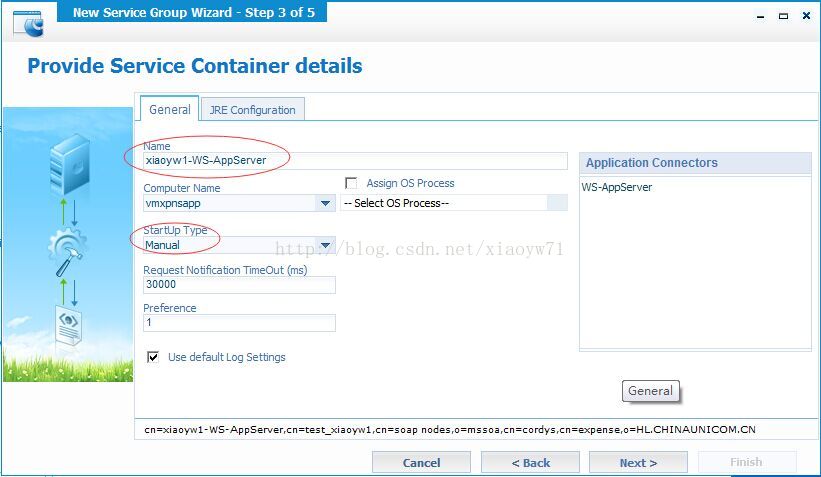Click the gear and hammer illustration icon
The image size is (821, 477).
(67, 253)
